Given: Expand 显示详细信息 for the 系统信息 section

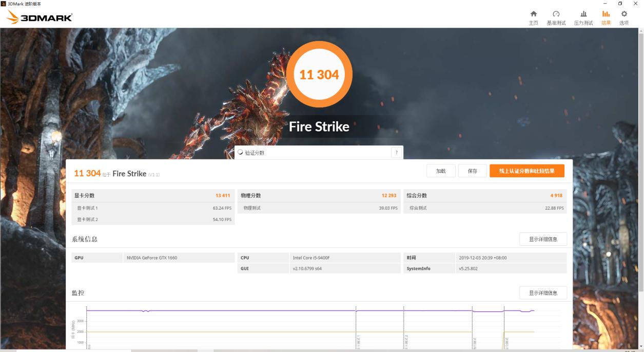Looking at the screenshot, I should point(543,238).
